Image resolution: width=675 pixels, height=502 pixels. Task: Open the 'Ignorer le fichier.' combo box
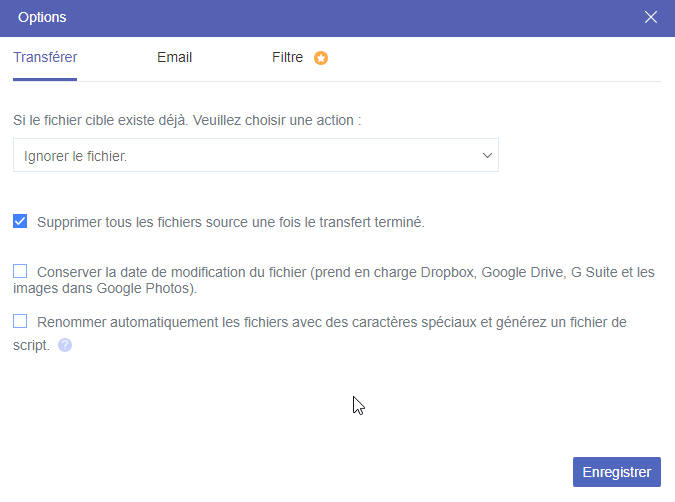(x=255, y=156)
